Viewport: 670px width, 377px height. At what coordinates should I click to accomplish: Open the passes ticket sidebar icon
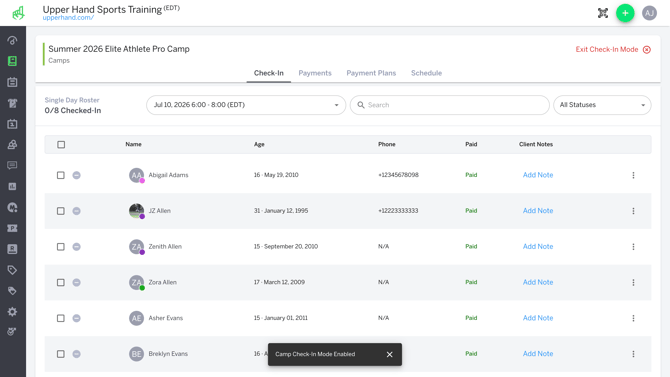(x=12, y=228)
